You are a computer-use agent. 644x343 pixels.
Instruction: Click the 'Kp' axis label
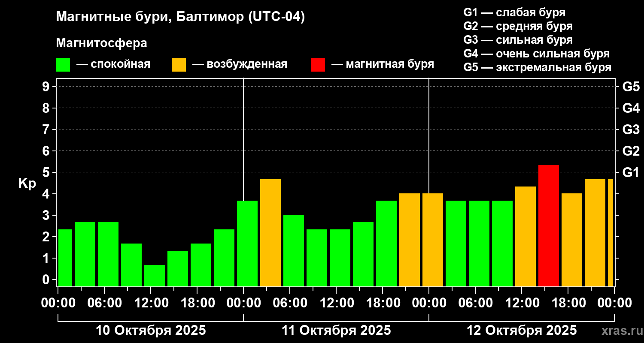click(x=27, y=184)
